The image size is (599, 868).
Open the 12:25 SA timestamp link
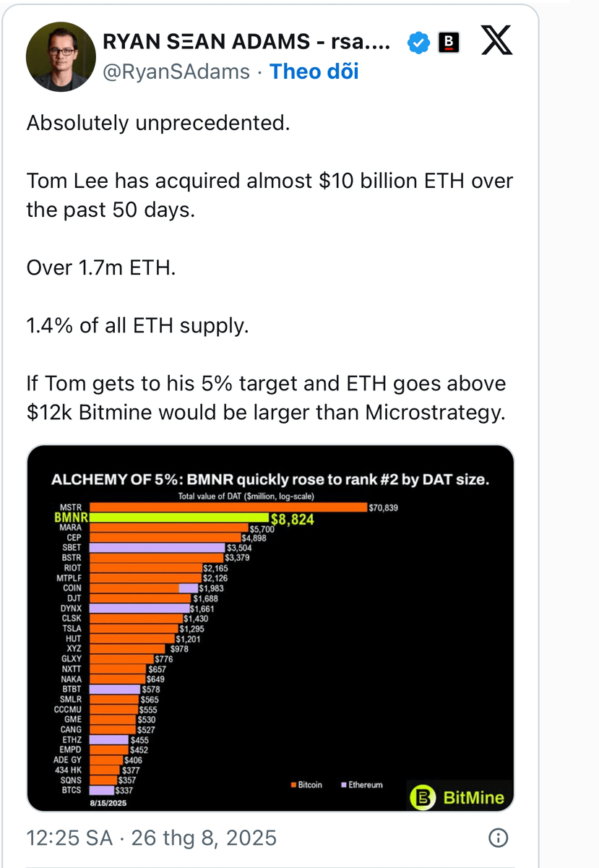click(x=152, y=838)
